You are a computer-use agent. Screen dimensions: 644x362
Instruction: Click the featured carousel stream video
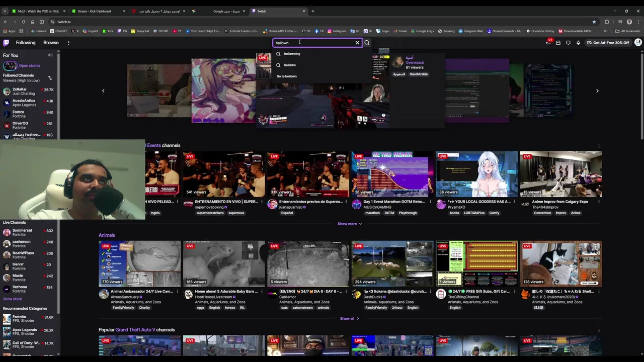(x=322, y=90)
